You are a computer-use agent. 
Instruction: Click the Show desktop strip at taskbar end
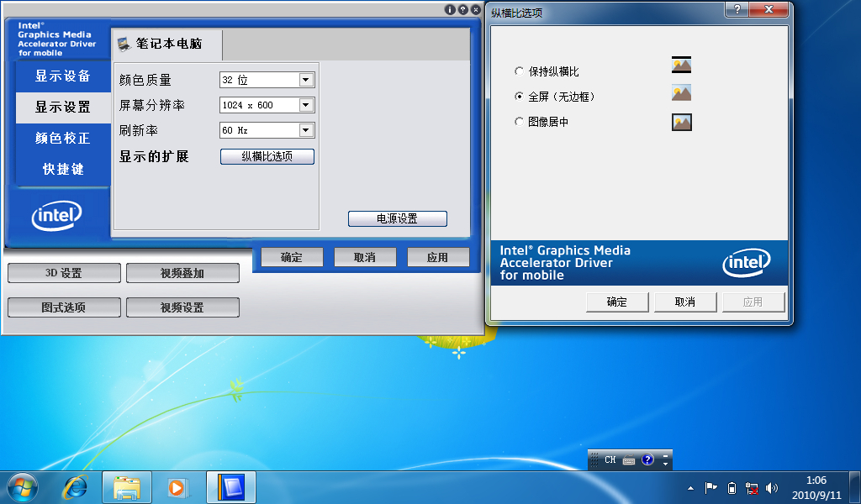(x=855, y=487)
